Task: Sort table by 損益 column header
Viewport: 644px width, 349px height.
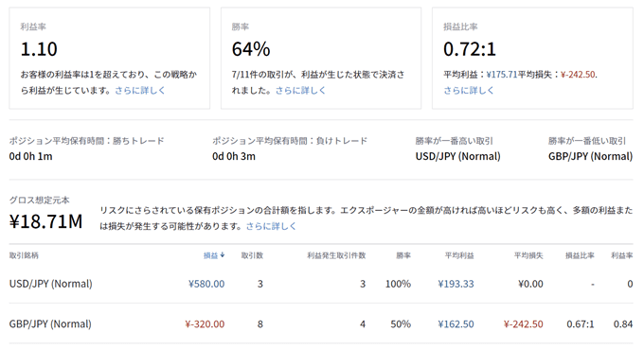Action: point(210,255)
